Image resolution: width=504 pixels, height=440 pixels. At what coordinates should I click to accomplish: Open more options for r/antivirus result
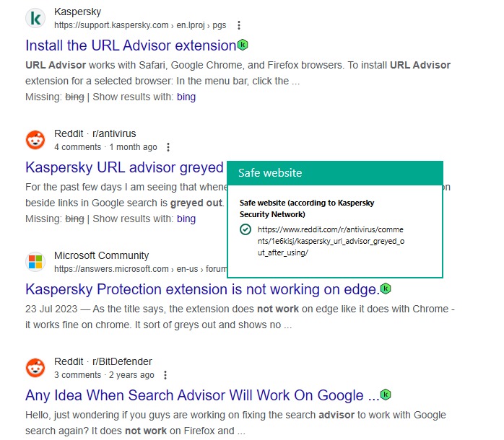(168, 147)
